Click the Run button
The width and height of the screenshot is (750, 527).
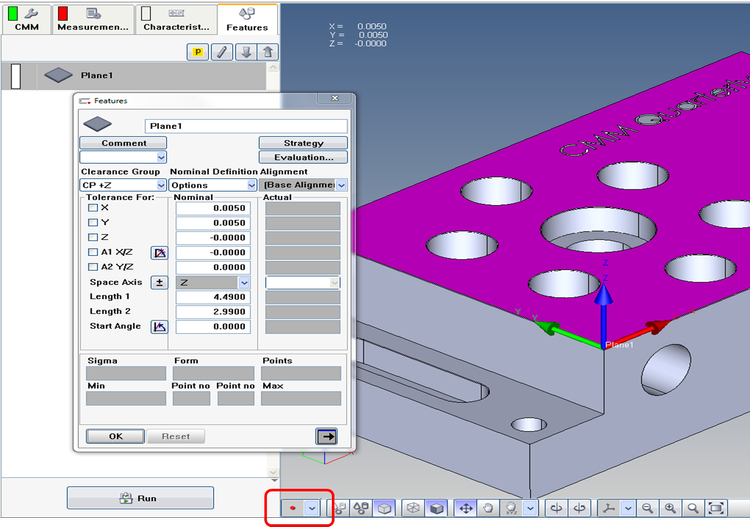point(140,498)
